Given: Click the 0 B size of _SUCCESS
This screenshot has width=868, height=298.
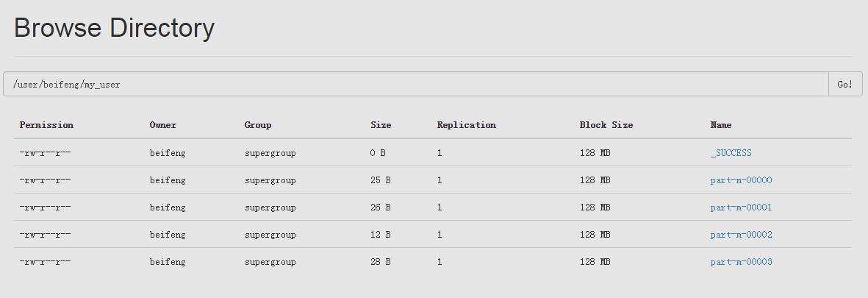Looking at the screenshot, I should [x=378, y=153].
